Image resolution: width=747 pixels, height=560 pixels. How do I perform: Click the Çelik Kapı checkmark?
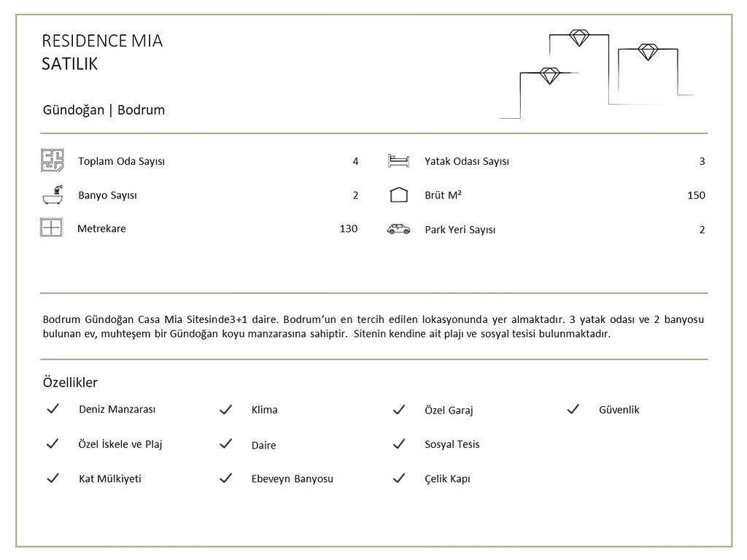click(399, 478)
